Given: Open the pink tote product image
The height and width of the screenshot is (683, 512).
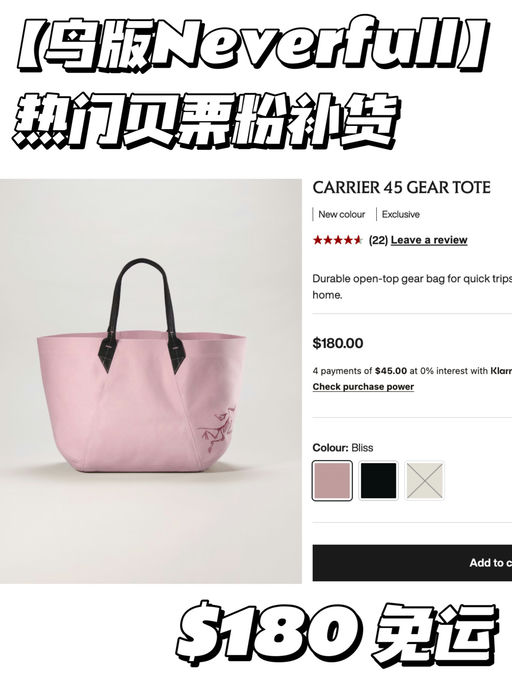Looking at the screenshot, I should [151, 381].
